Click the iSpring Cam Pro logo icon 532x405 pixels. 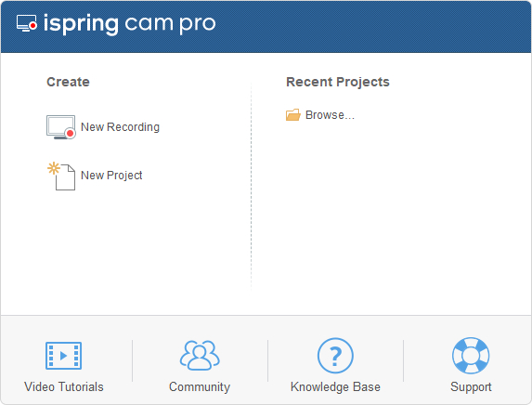(x=27, y=23)
